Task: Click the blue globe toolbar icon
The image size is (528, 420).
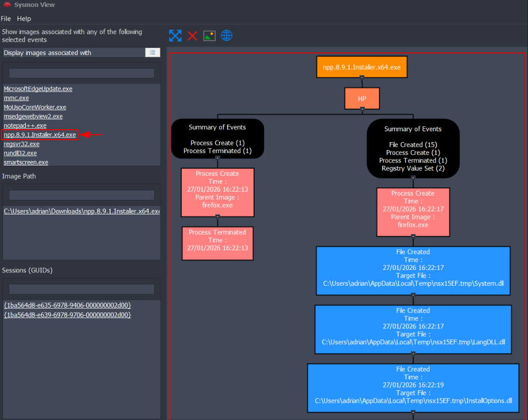Action: [227, 36]
